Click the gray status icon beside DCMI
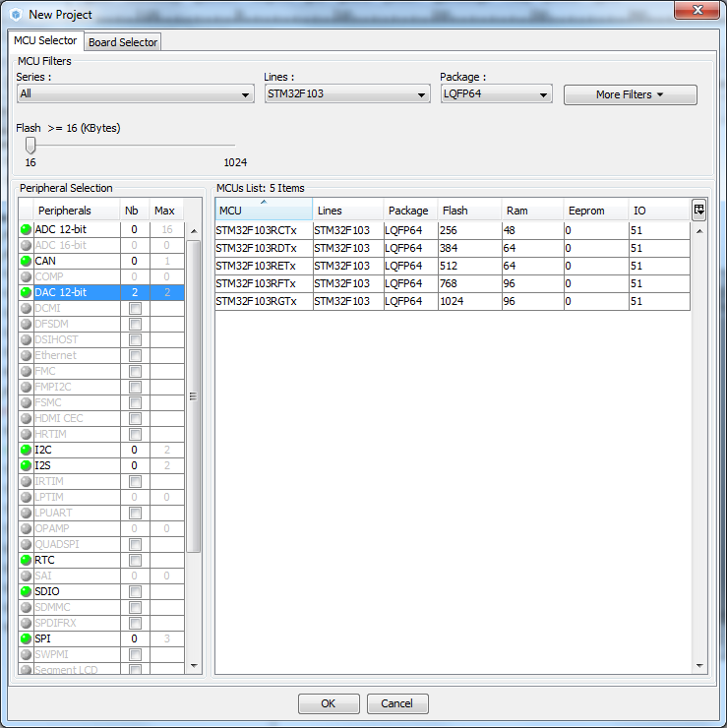 click(26, 308)
